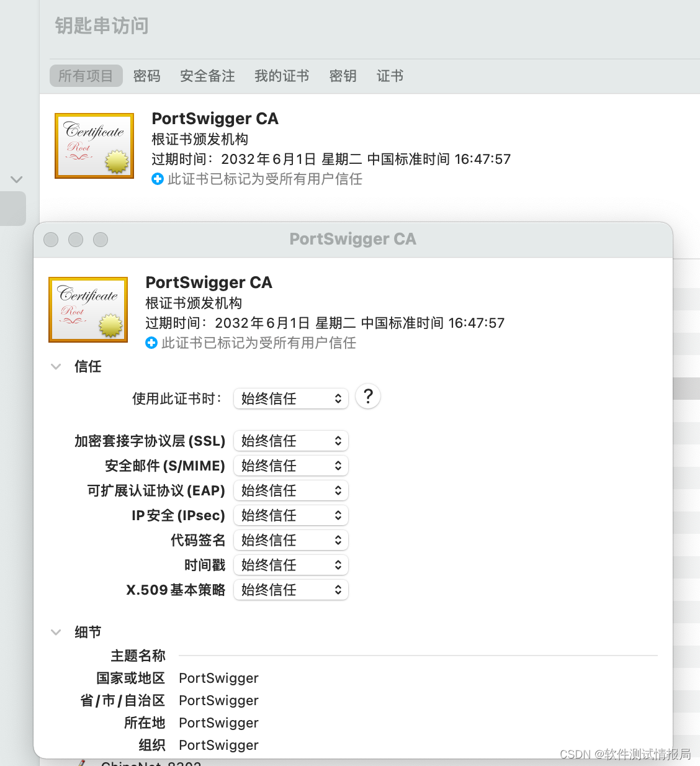The height and width of the screenshot is (766, 700).
Task: Click the dialog title bar PortSwigger CA
Action: click(x=353, y=239)
